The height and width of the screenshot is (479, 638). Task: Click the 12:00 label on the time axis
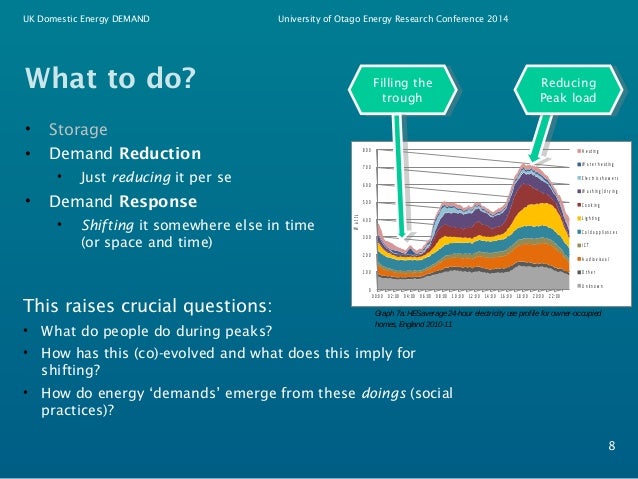click(474, 296)
